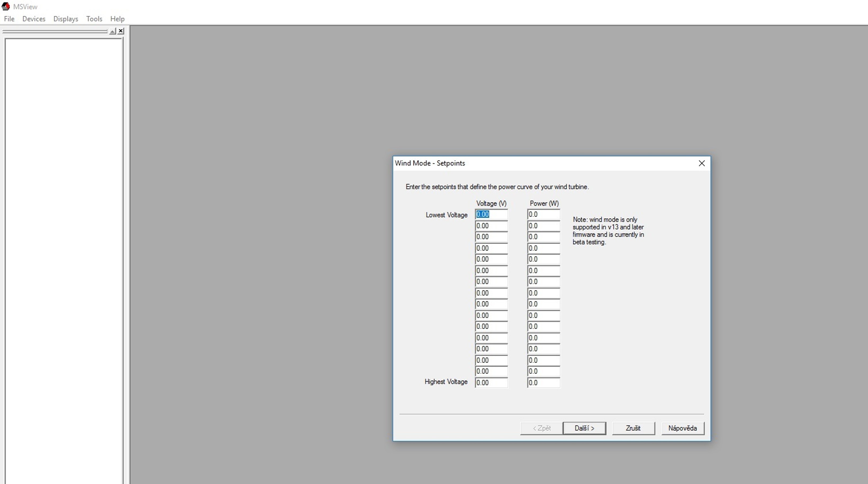Collapse panel using the up-arrow icon
Viewport: 868px width, 484px height.
pos(112,31)
